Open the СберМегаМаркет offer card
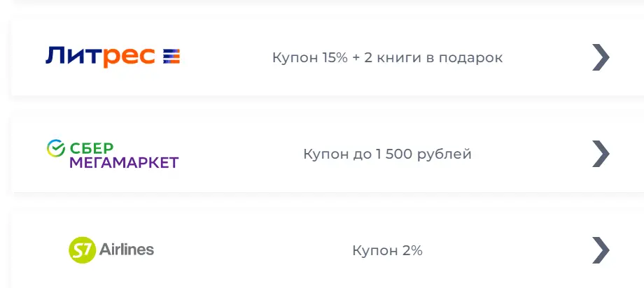 coord(328,154)
